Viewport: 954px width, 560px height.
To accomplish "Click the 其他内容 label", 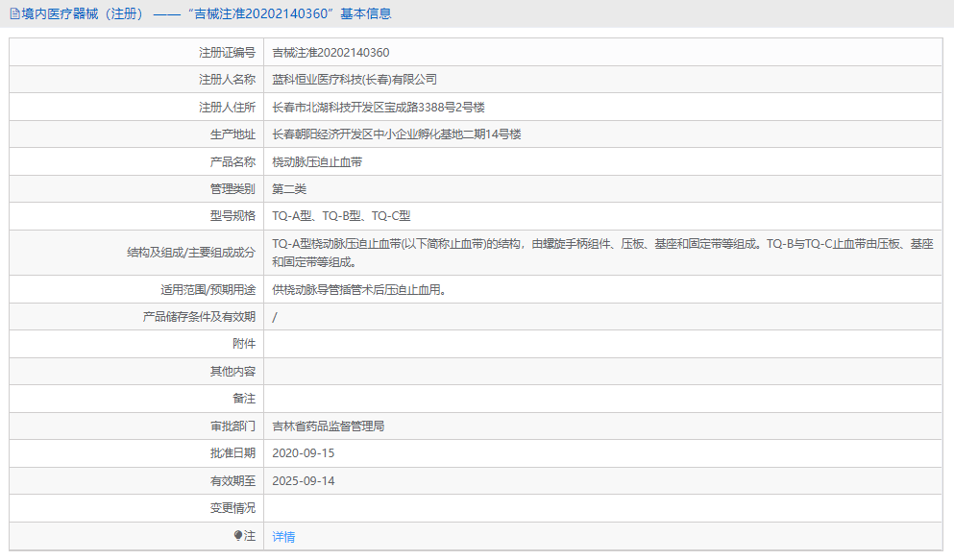I will click(x=233, y=372).
